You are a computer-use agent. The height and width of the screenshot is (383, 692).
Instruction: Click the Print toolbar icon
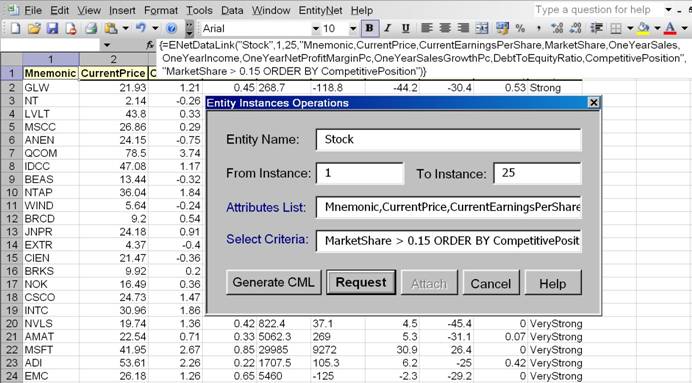(91, 29)
